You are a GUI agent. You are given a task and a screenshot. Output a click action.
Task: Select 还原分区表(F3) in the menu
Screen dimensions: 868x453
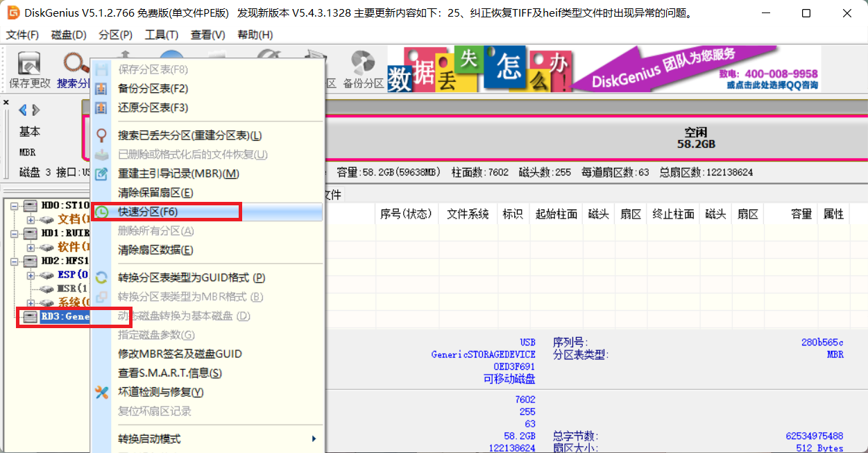(x=153, y=108)
